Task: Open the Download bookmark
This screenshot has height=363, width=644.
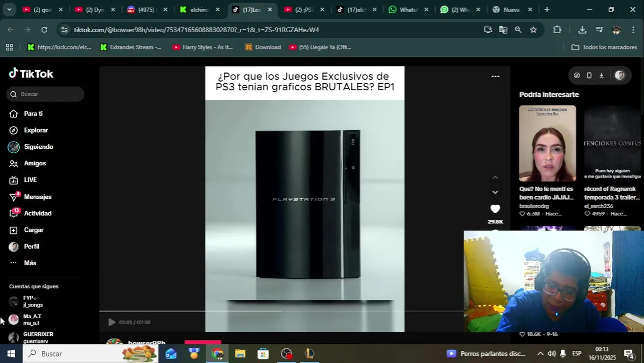Action: coord(263,47)
